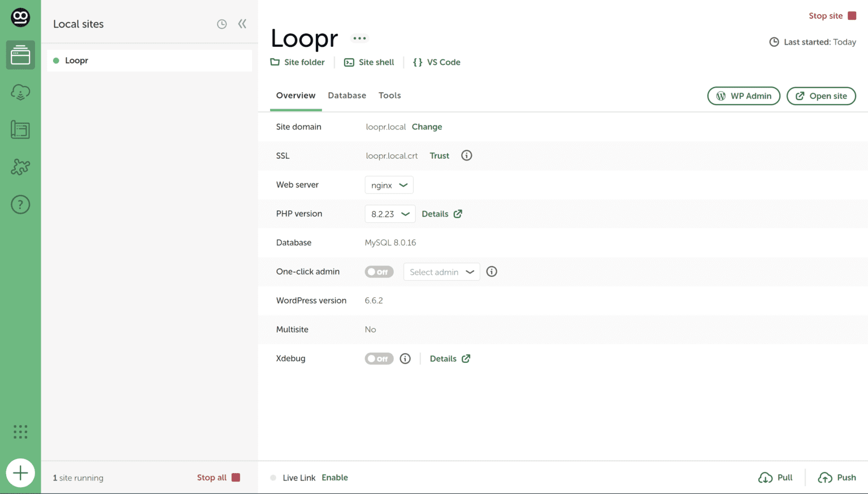Enable the One-click admin toggle
This screenshot has width=868, height=494.
pyautogui.click(x=379, y=272)
